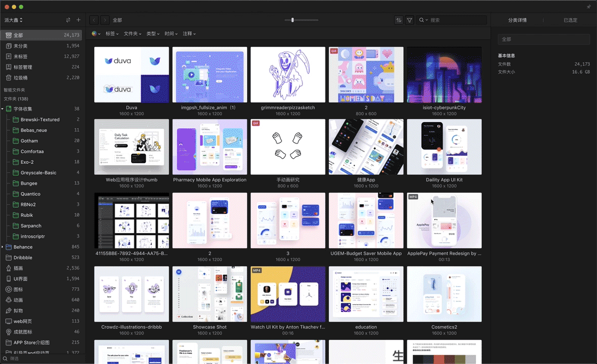
Task: Click the Brewski-Textured folder icon
Action: (x=16, y=119)
